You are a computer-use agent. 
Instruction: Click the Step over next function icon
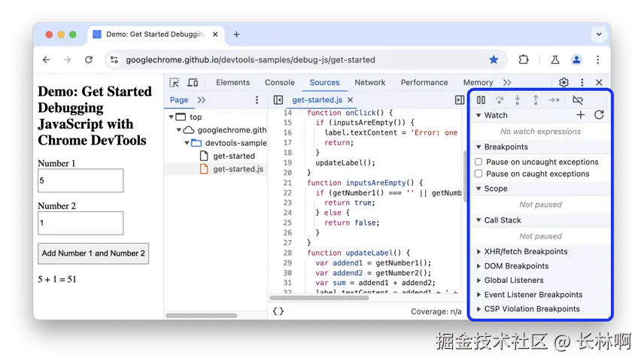point(500,100)
